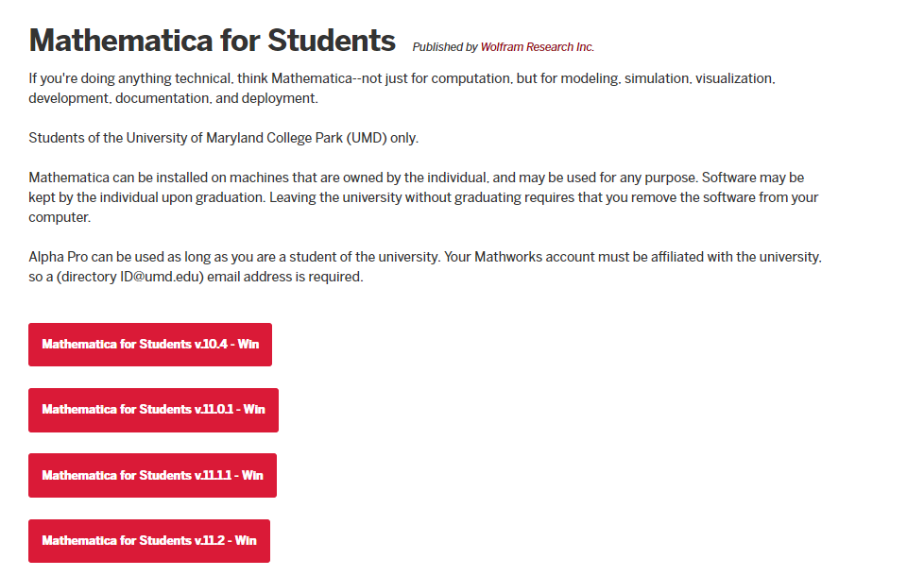Image resolution: width=924 pixels, height=576 pixels.
Task: Click the 'Published by' label text
Action: point(445,47)
